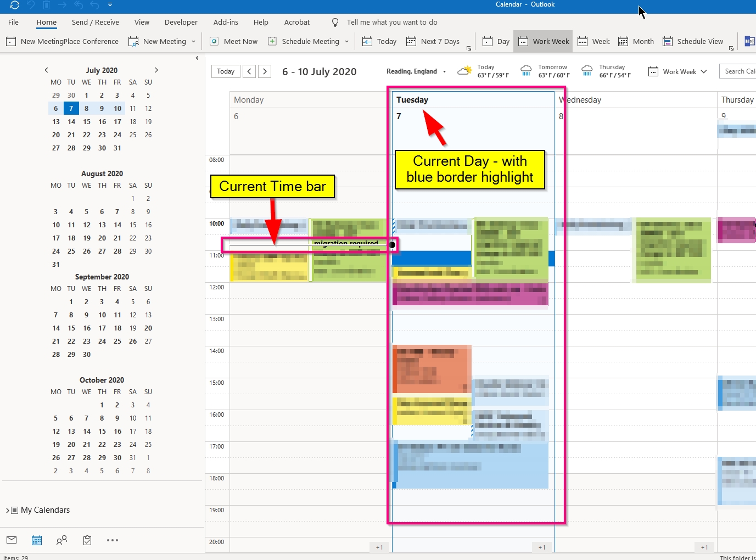The height and width of the screenshot is (560, 756).
Task: Toggle the My Calendars group checkbox
Action: coord(15,511)
